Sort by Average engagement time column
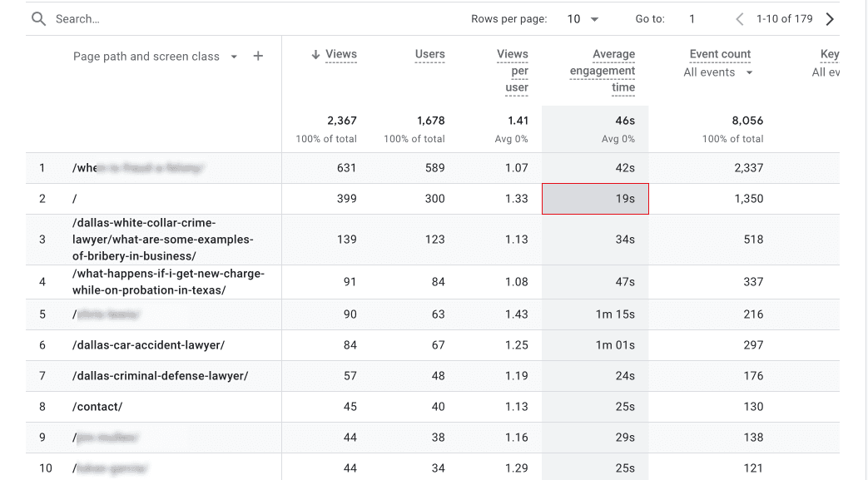Image resolution: width=868 pixels, height=480 pixels. pos(603,71)
